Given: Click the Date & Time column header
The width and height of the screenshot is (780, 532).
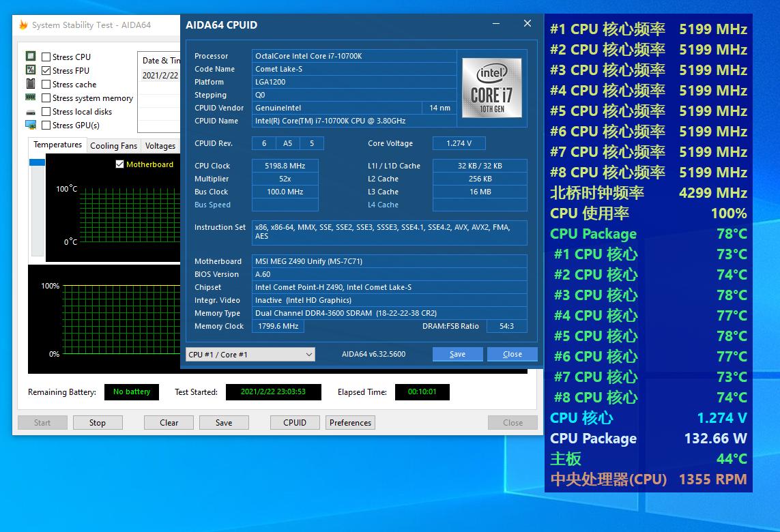Looking at the screenshot, I should (160, 60).
